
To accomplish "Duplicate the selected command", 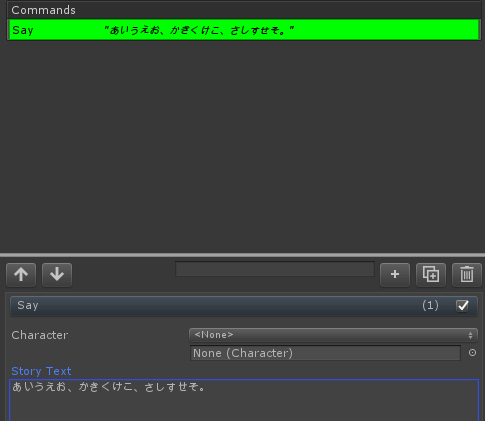I will (431, 275).
